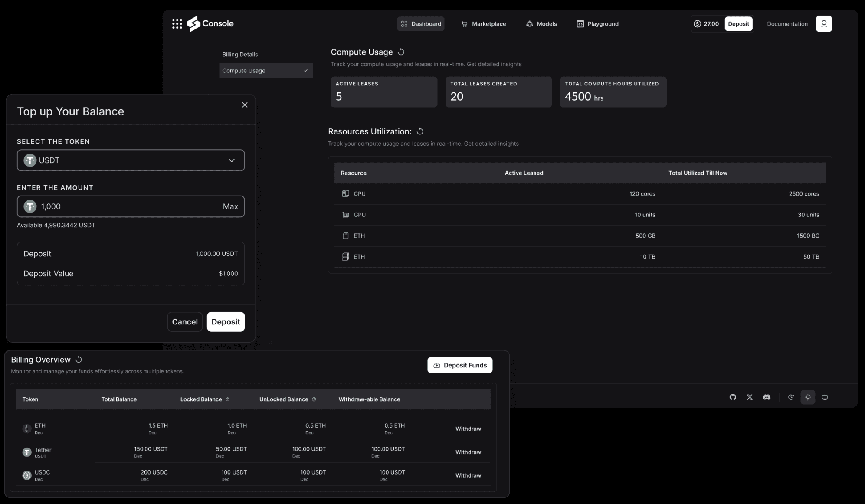Open the X (Twitter) link icon
Image resolution: width=865 pixels, height=504 pixels.
(x=750, y=397)
